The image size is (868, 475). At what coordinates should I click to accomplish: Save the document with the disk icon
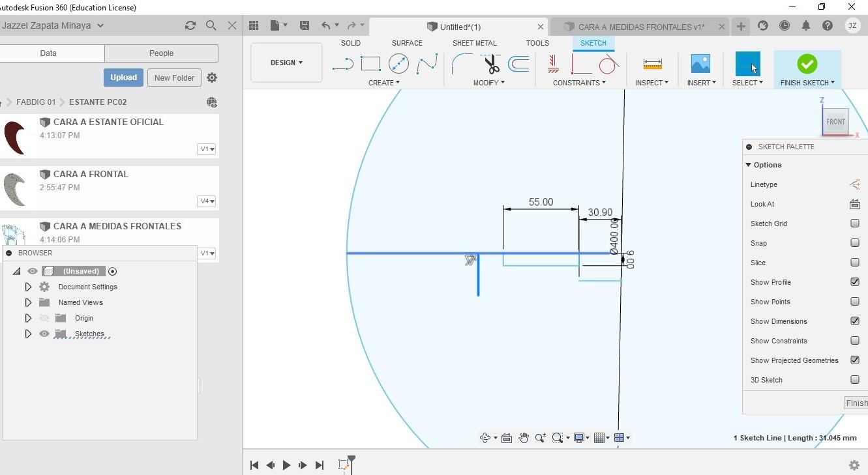305,25
